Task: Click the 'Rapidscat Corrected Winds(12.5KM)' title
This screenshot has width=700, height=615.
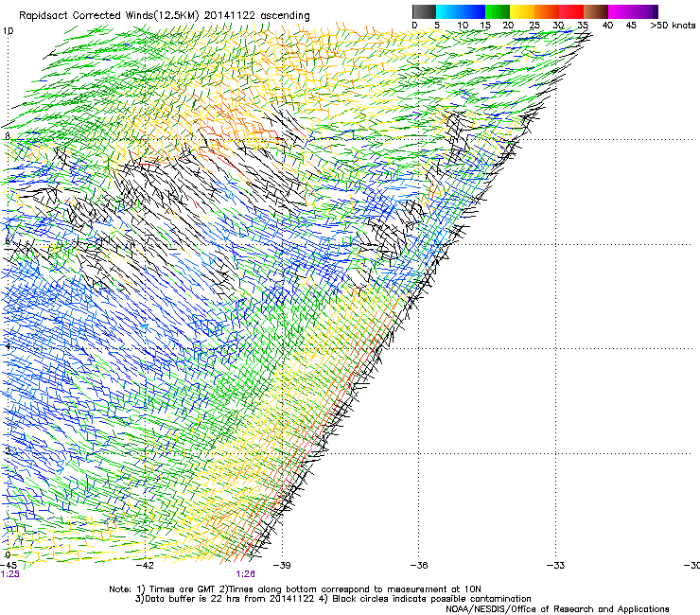Action: pyautogui.click(x=109, y=16)
